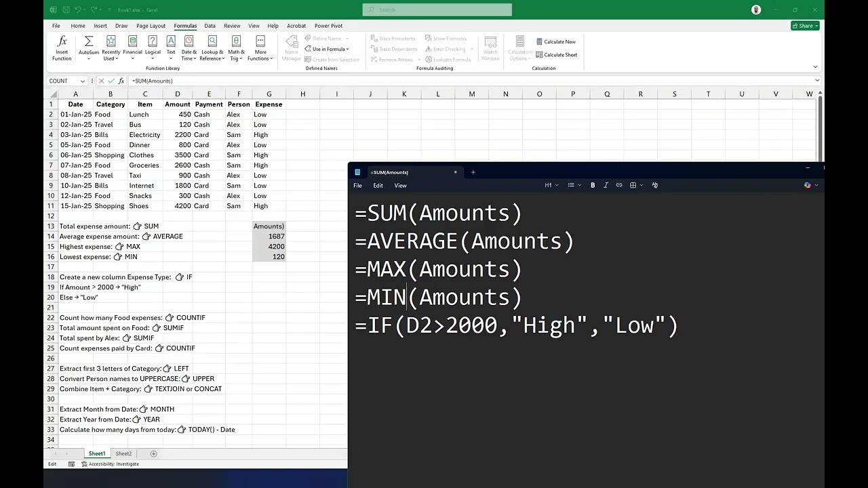Insert link in Notepad
Screen dimensions: 868x488
[x=619, y=185]
